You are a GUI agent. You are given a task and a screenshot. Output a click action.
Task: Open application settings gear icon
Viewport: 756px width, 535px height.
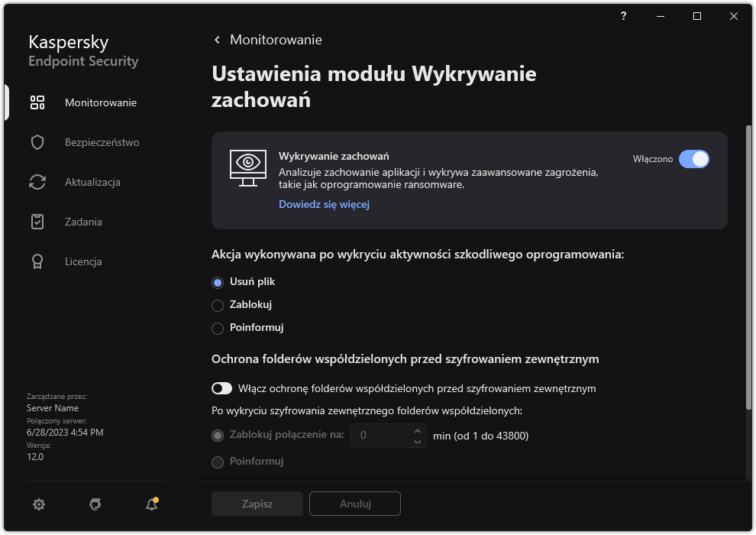38,504
